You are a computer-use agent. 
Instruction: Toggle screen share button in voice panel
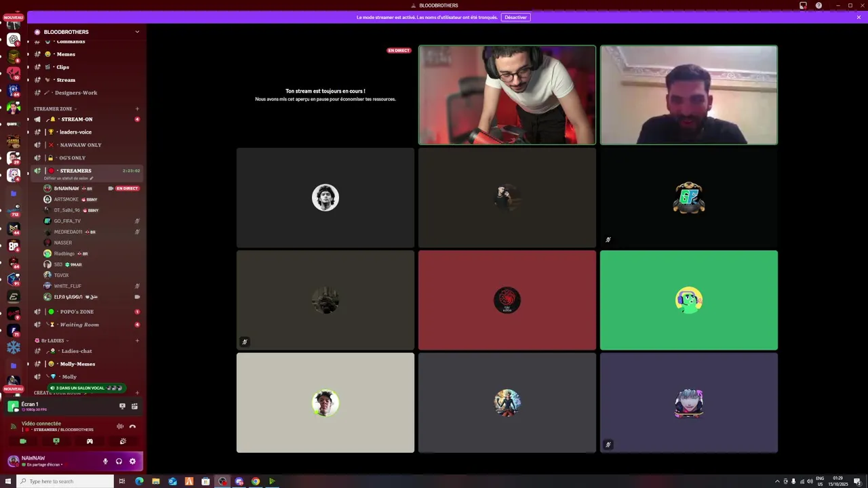56,441
